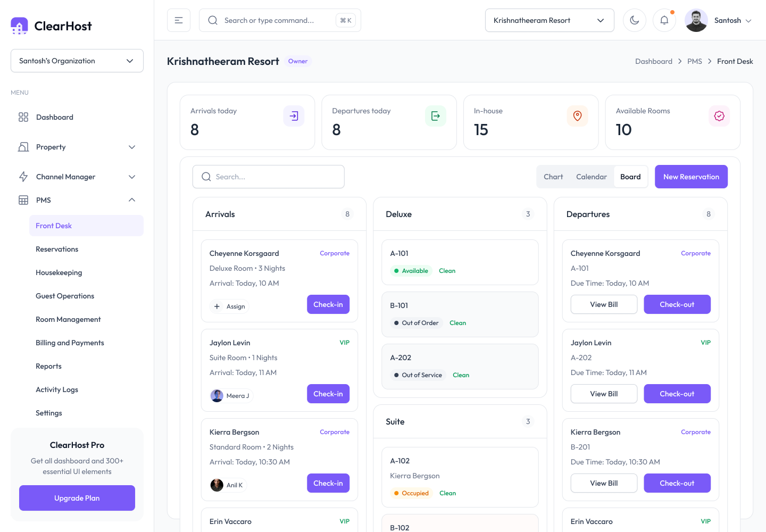The image size is (766, 532).
Task: Click Meera J's avatar on Jaylon Levin arrival
Action: coord(217,396)
